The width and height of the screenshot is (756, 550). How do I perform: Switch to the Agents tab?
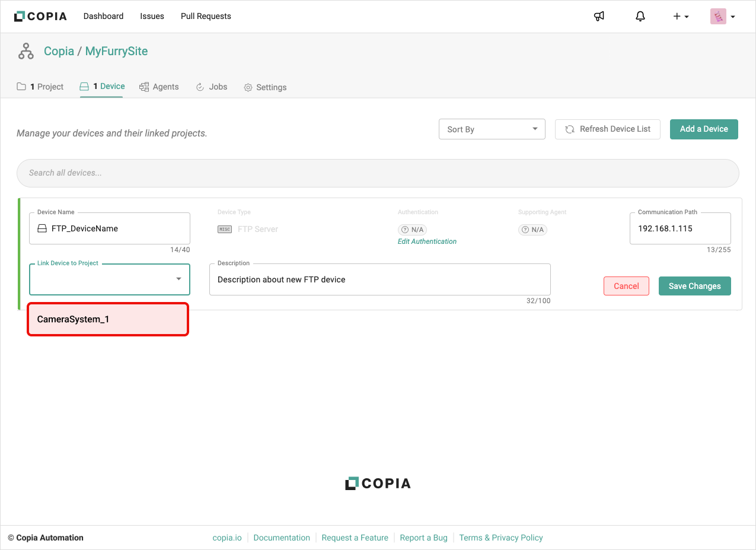coord(159,87)
